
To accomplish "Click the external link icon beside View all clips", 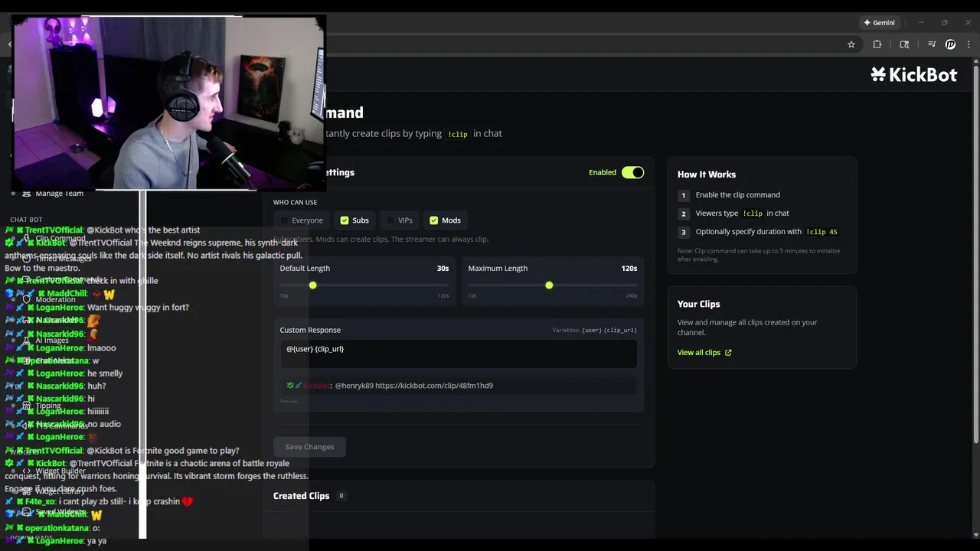I will coord(728,353).
